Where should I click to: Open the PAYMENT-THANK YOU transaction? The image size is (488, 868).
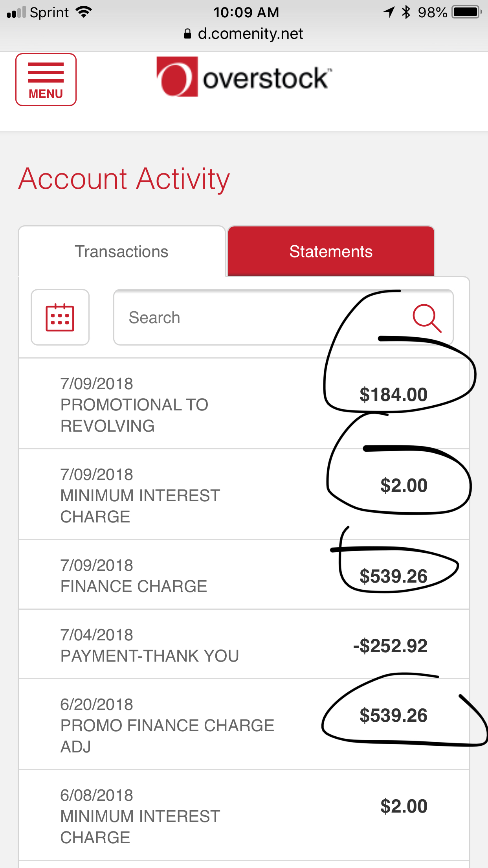point(244,644)
